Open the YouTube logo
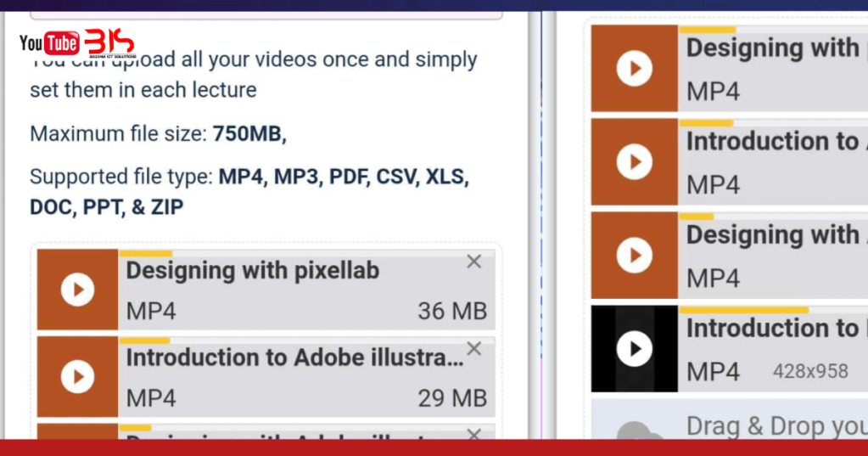 point(49,42)
